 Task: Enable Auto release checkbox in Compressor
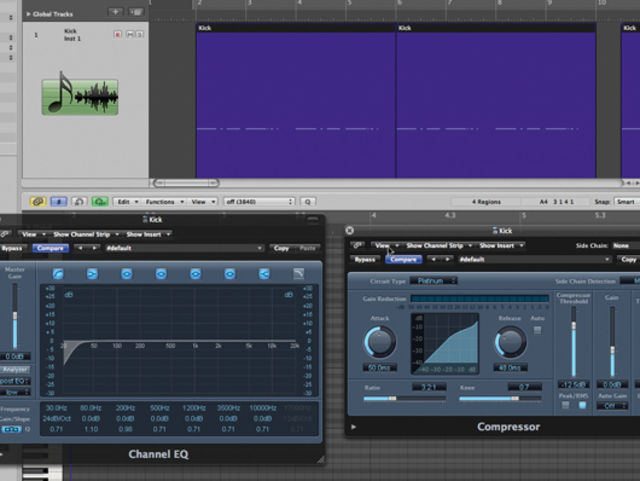point(538,330)
